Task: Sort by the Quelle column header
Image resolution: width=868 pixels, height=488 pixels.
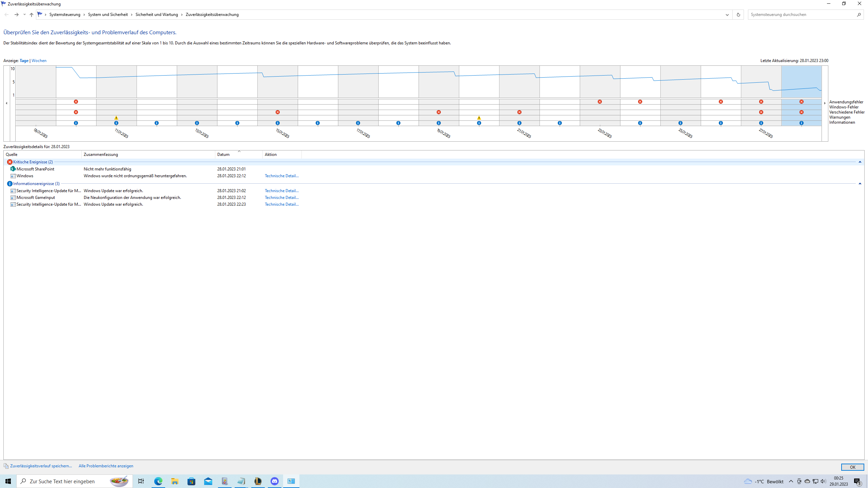Action: [x=42, y=155]
